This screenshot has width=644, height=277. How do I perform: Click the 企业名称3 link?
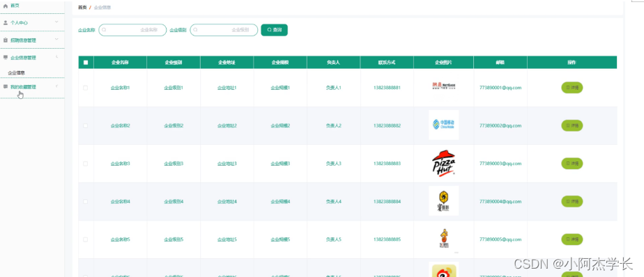pos(121,164)
